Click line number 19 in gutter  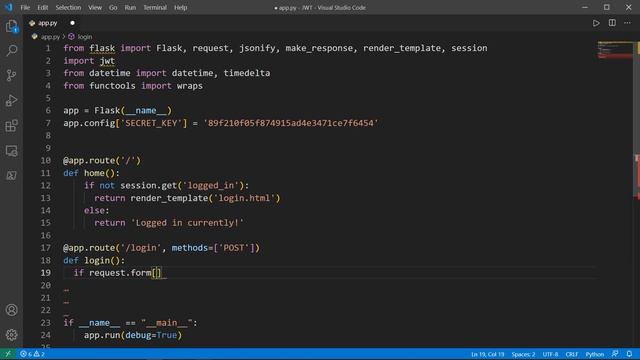[45, 273]
